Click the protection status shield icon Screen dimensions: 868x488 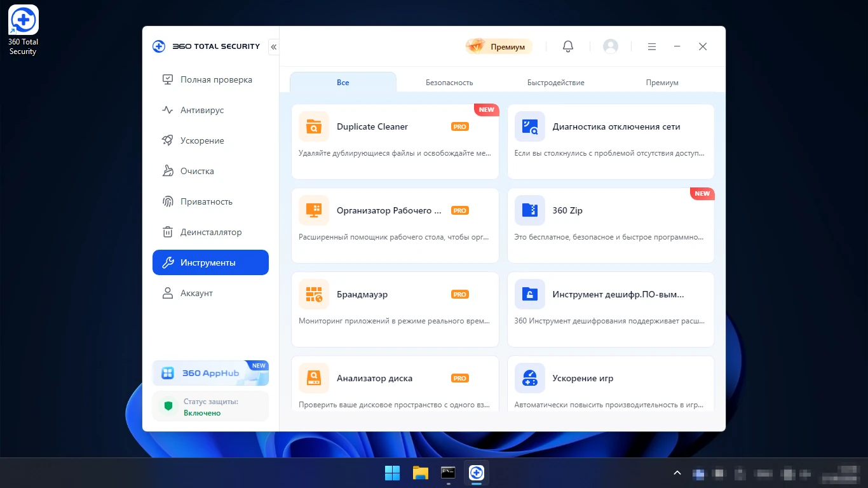[168, 406]
